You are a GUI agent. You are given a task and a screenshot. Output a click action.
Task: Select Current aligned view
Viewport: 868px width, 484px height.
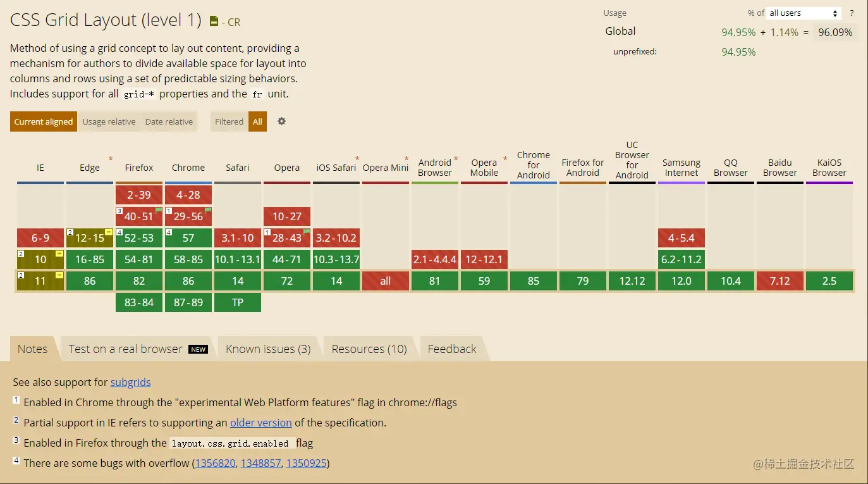pos(44,121)
